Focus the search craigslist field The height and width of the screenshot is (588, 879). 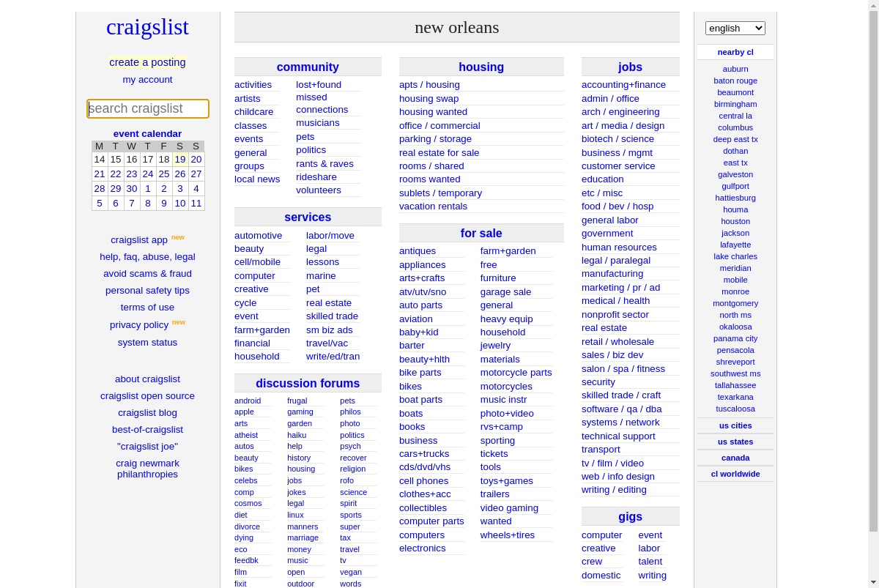(148, 108)
